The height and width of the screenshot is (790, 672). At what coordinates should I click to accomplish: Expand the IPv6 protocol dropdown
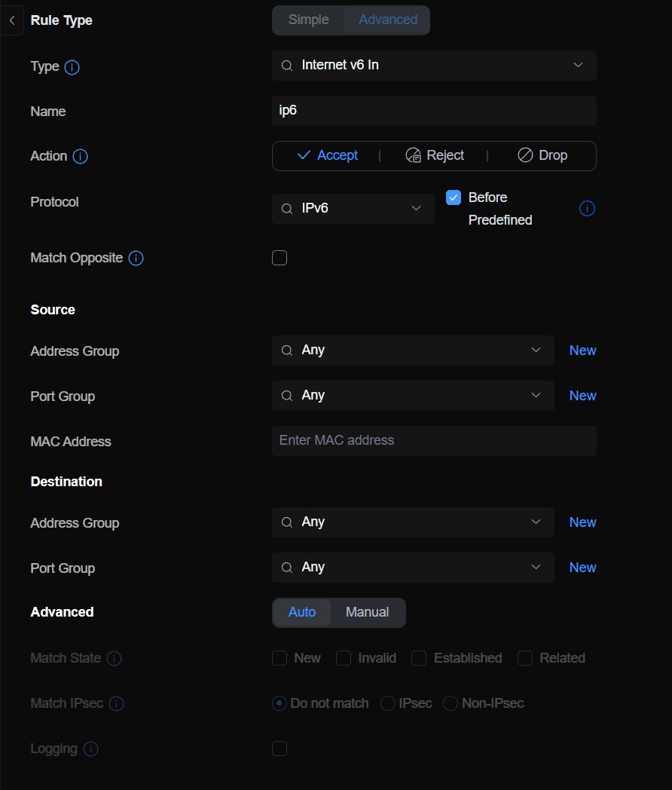353,209
